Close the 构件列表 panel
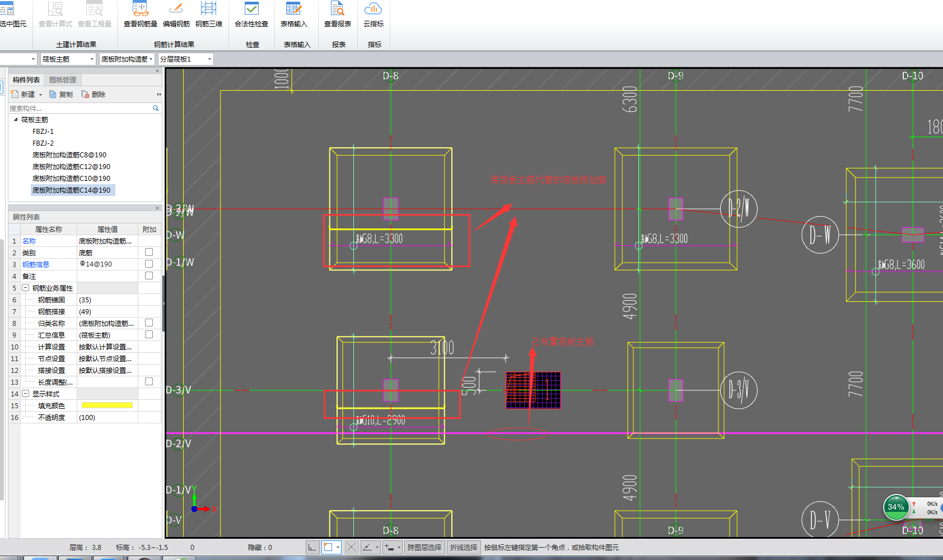This screenshot has width=943, height=560. pos(157,71)
